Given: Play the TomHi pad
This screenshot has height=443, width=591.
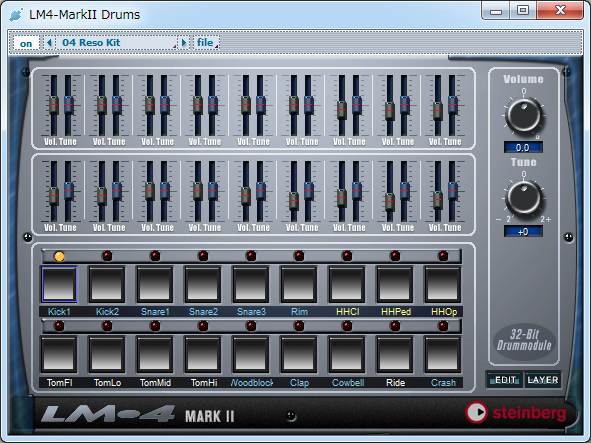Looking at the screenshot, I should point(203,355).
